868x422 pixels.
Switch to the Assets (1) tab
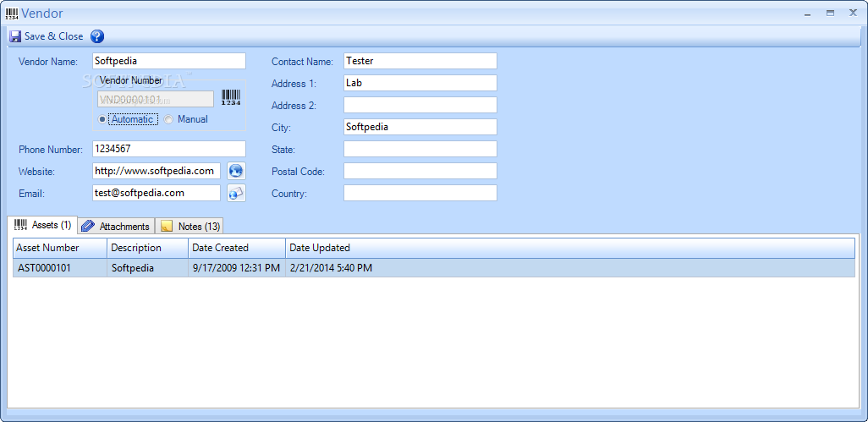click(x=42, y=225)
